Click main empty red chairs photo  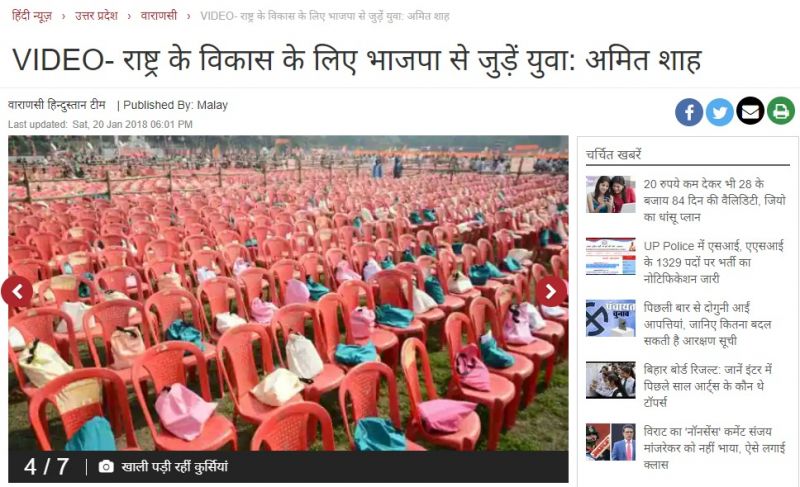(288, 293)
